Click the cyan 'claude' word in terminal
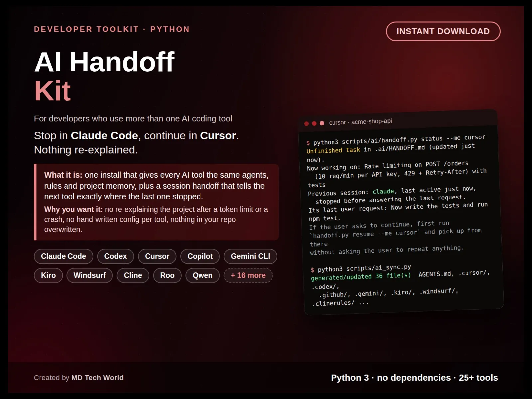532x399 pixels. coord(383,191)
